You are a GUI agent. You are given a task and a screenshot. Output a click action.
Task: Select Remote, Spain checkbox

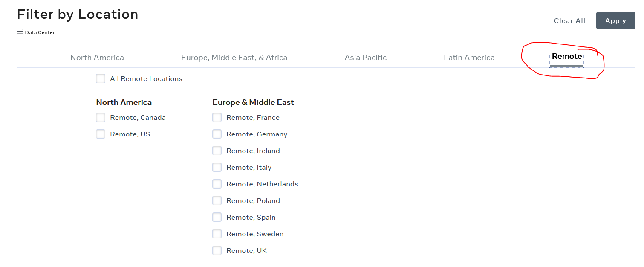(217, 217)
